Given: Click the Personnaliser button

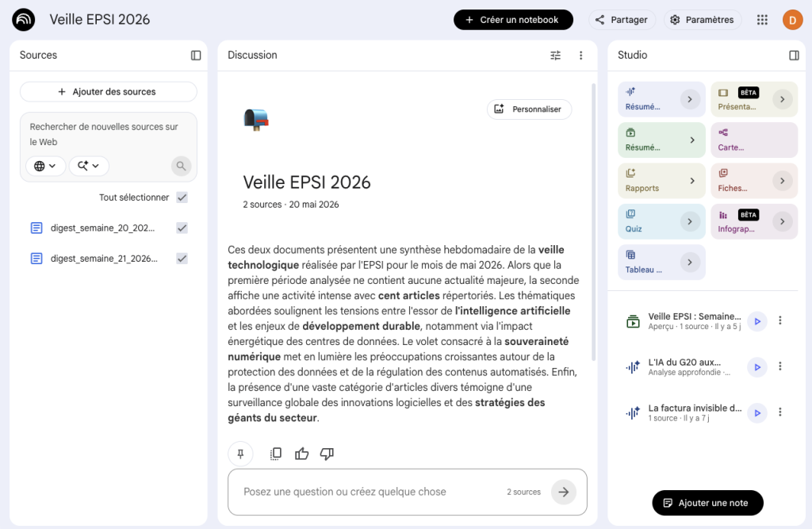Looking at the screenshot, I should [529, 109].
